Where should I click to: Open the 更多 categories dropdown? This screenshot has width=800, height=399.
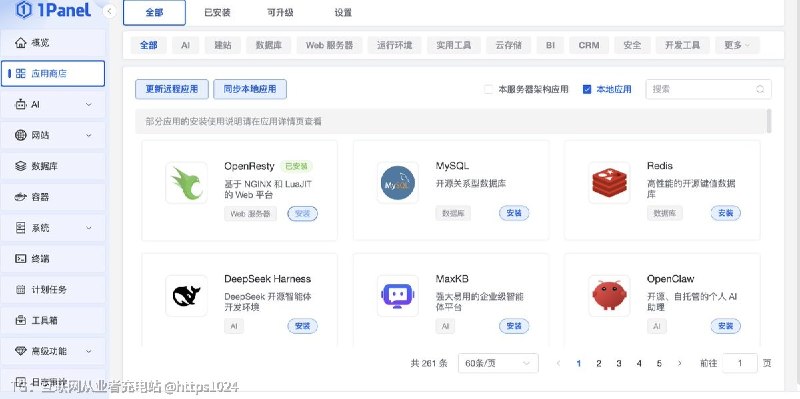coord(737,45)
